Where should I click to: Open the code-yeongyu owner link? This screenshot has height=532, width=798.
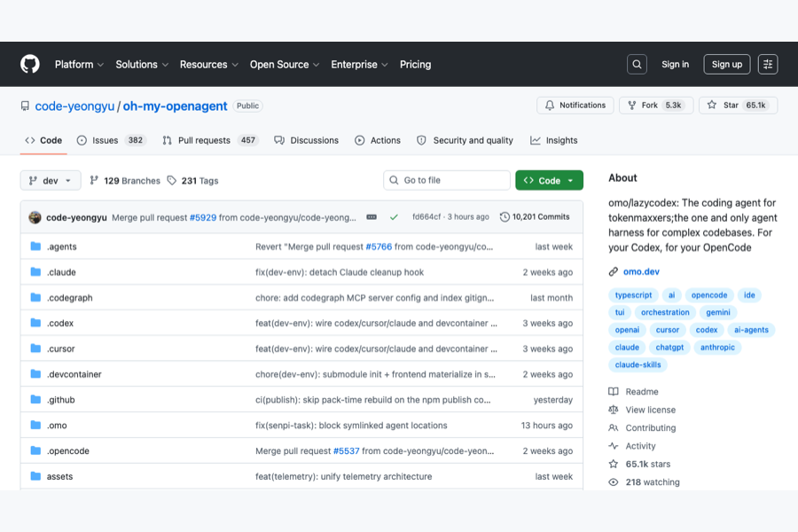pos(74,106)
